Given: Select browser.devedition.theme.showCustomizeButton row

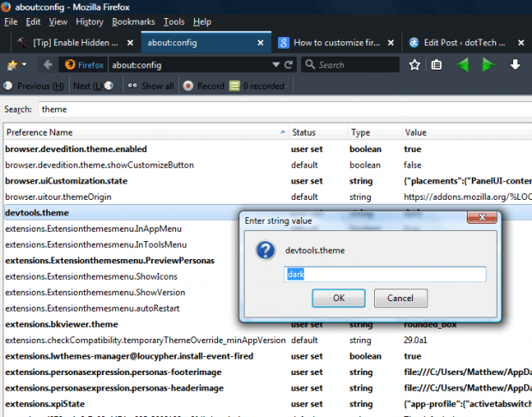Looking at the screenshot, I should 268,165.
